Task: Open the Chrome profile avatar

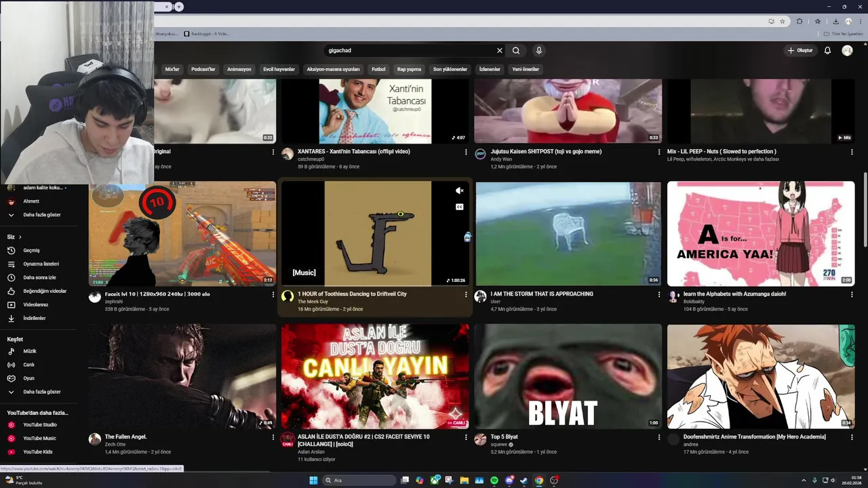Action: tap(848, 21)
